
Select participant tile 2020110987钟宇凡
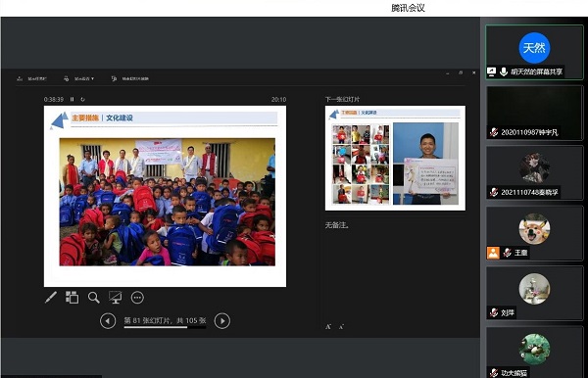pos(534,113)
